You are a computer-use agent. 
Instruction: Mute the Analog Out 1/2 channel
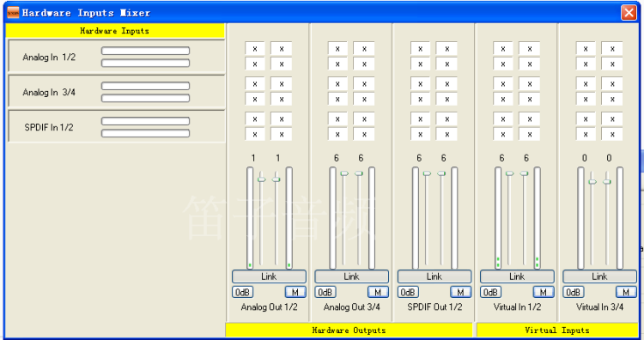point(295,292)
